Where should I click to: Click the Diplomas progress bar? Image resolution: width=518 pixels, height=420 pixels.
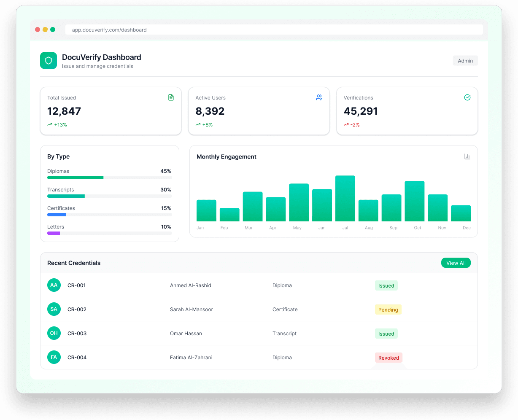[110, 178]
